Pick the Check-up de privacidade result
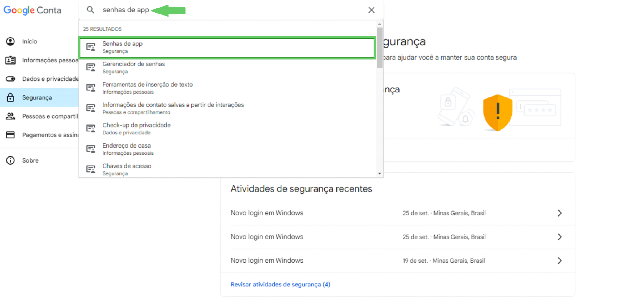The height and width of the screenshot is (298, 644). tap(227, 129)
